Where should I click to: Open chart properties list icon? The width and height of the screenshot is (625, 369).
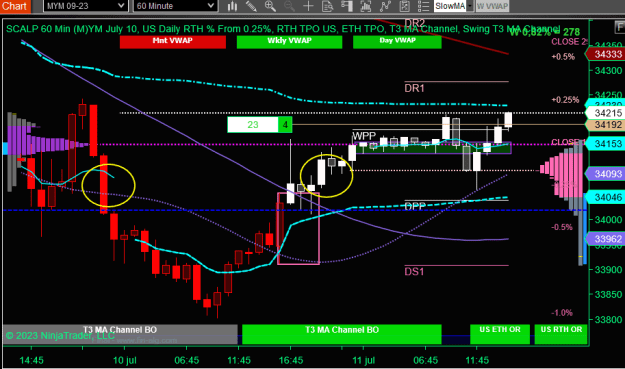(423, 6)
